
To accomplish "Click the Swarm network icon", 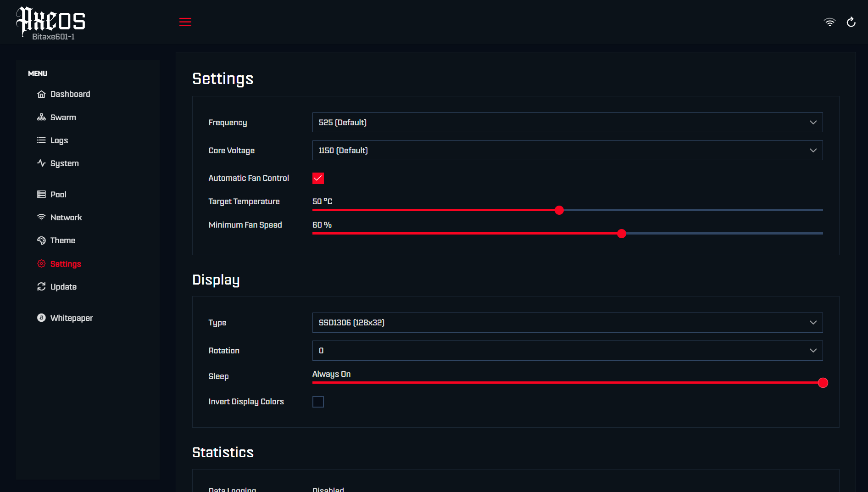I will coord(41,117).
